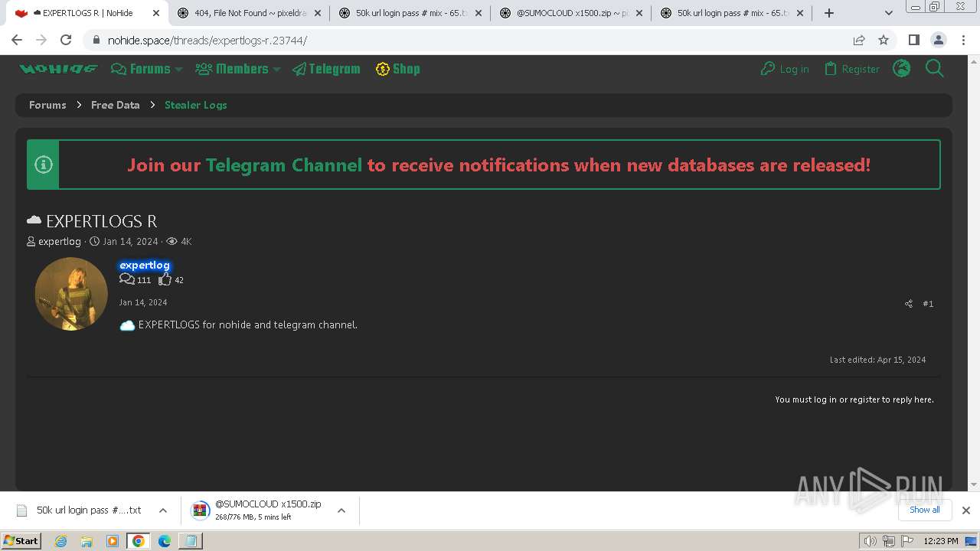Expand options for 50k url txt download

pyautogui.click(x=163, y=510)
